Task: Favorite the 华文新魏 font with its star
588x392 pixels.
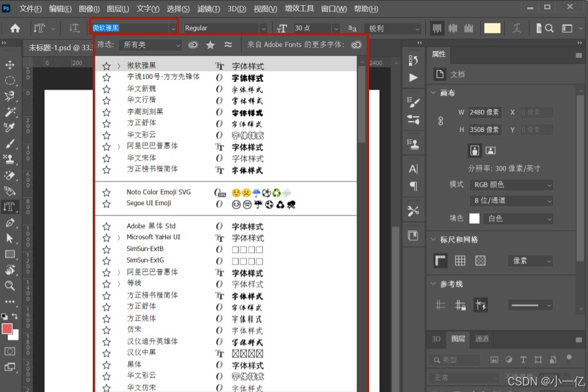Action: click(x=106, y=89)
